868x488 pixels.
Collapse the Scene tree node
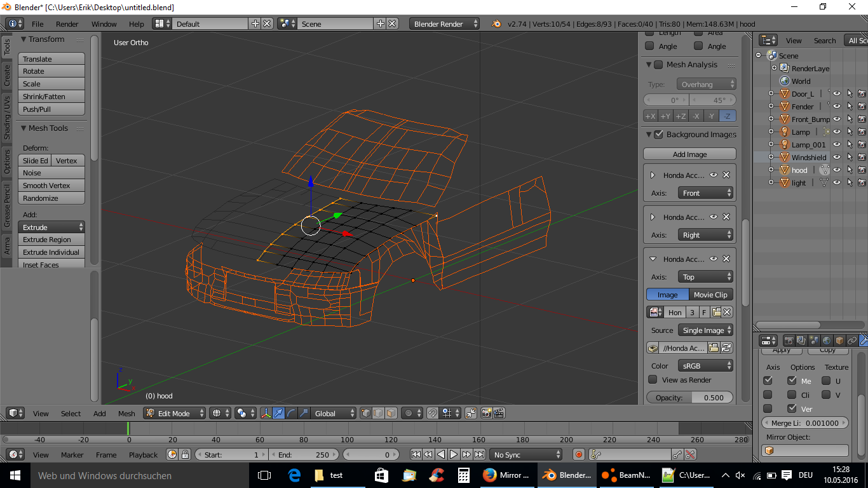click(x=758, y=55)
